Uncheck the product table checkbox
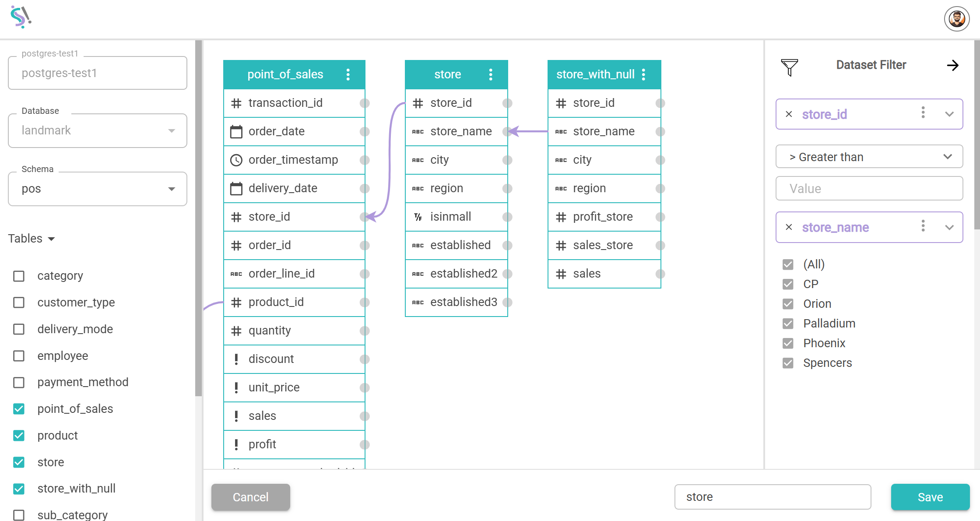 tap(19, 436)
